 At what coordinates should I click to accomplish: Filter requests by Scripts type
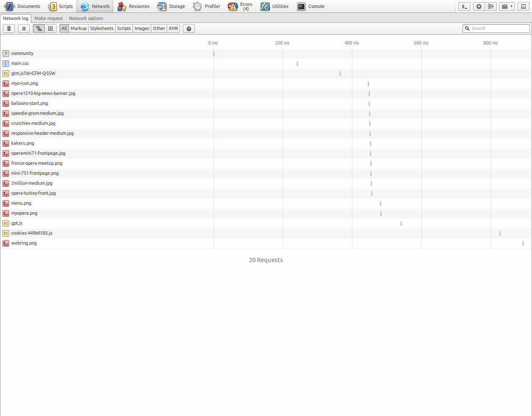pyautogui.click(x=124, y=28)
